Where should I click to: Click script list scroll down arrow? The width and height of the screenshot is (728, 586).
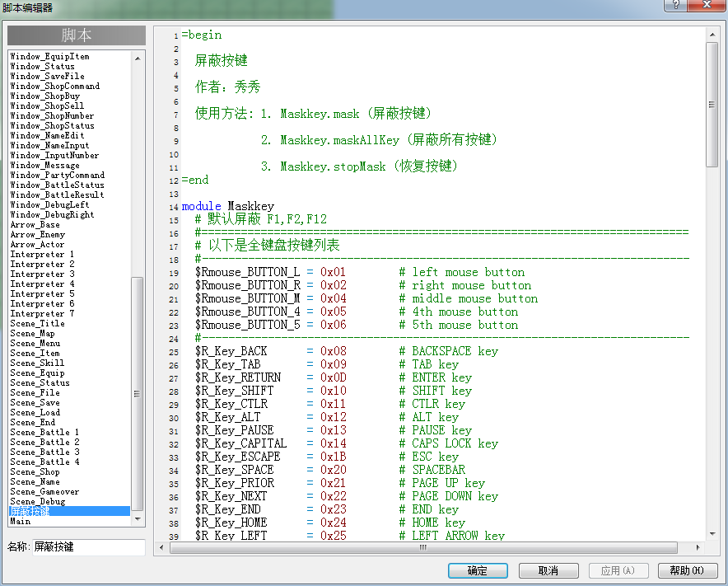(138, 519)
